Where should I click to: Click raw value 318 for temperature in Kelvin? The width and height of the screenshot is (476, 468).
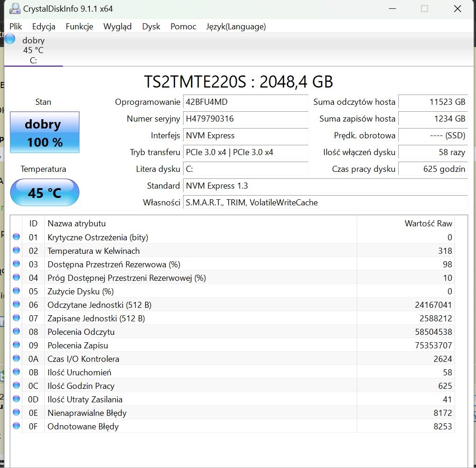tap(445, 251)
